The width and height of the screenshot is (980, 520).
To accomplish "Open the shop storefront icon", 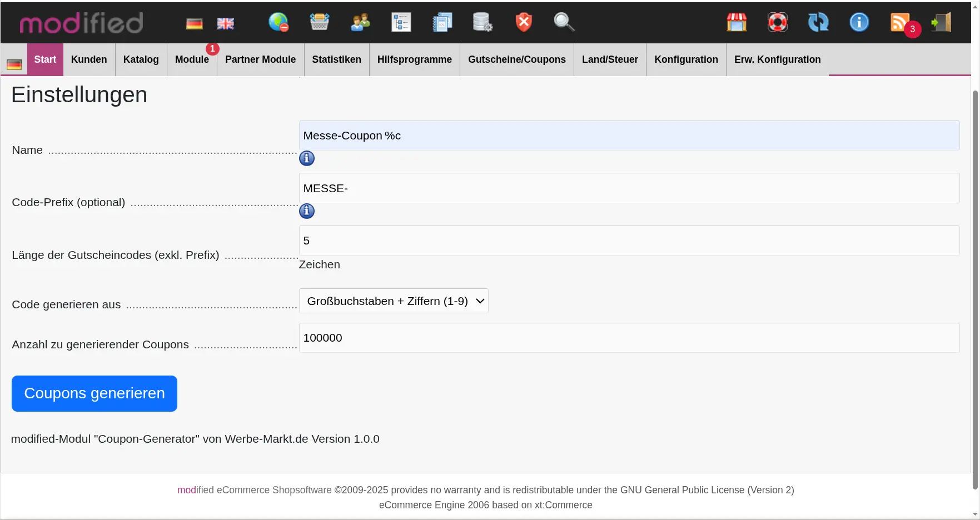I will point(737,22).
